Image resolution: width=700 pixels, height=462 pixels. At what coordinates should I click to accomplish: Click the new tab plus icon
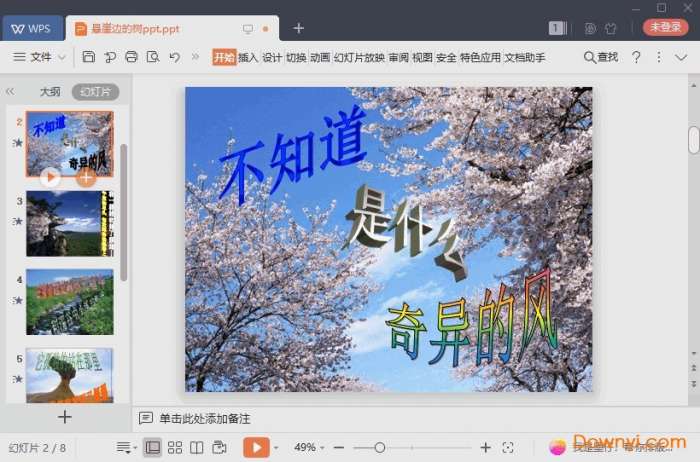click(298, 28)
